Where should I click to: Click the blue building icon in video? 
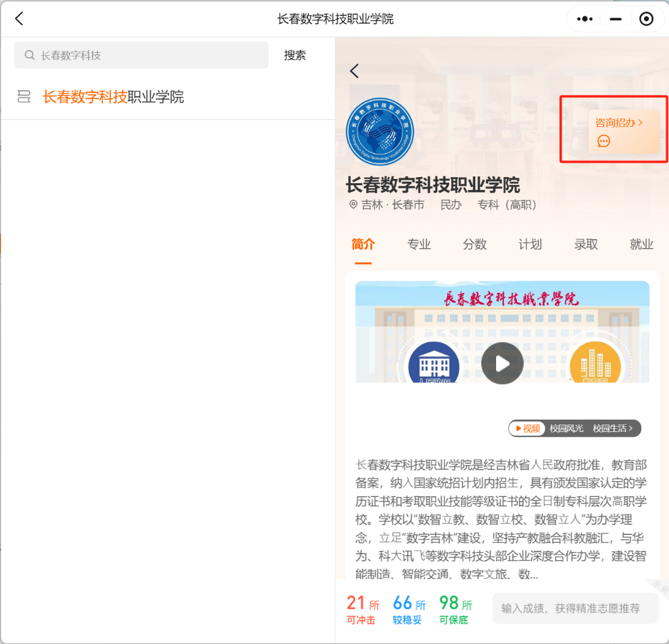pyautogui.click(x=434, y=362)
